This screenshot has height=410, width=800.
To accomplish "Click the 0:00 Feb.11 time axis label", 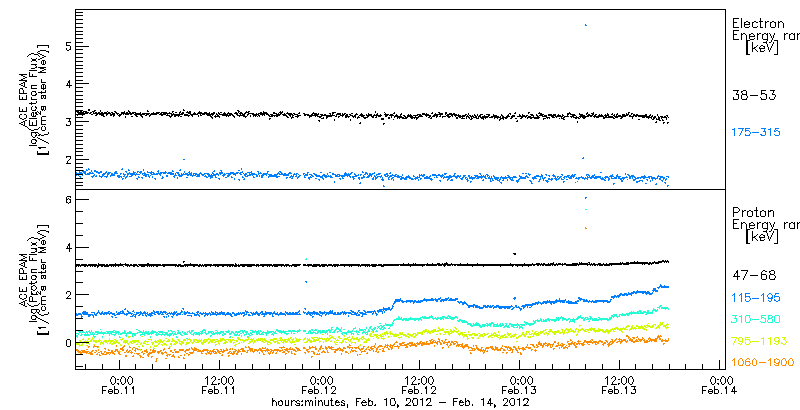I will click(121, 386).
